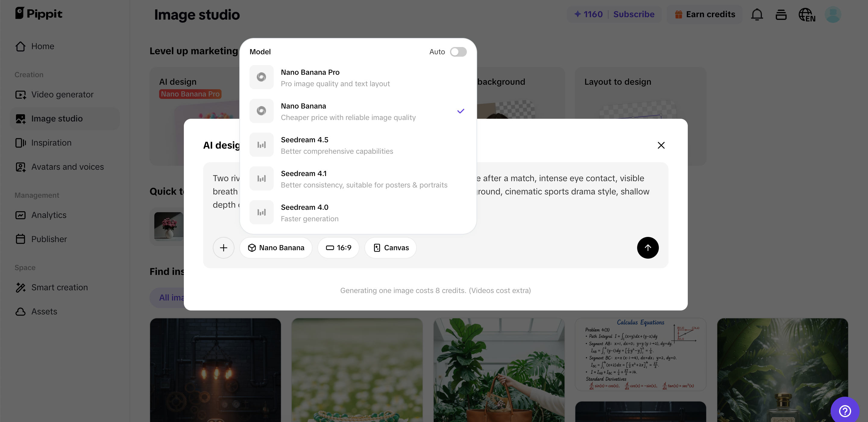Toggle the Auto model switch

(458, 52)
